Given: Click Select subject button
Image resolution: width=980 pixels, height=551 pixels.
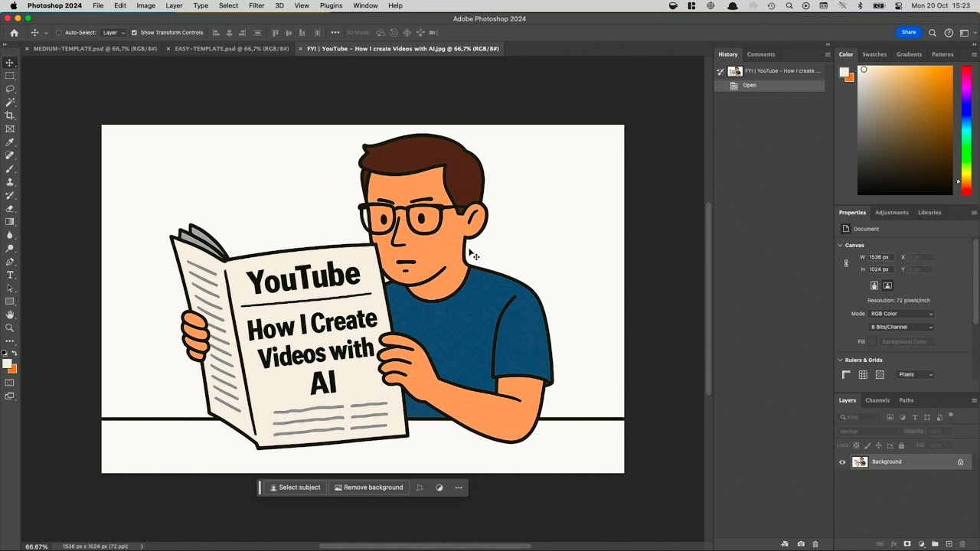Looking at the screenshot, I should (295, 487).
